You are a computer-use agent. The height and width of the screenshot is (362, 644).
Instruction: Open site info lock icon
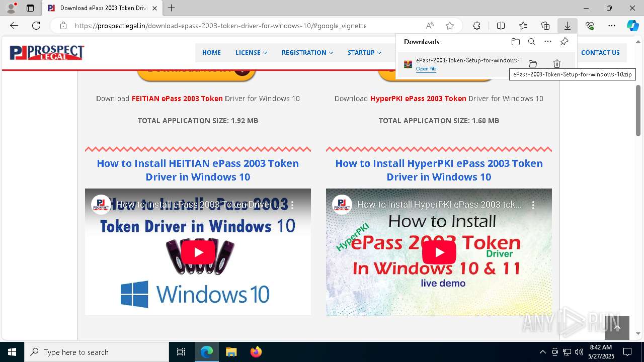tap(63, 26)
